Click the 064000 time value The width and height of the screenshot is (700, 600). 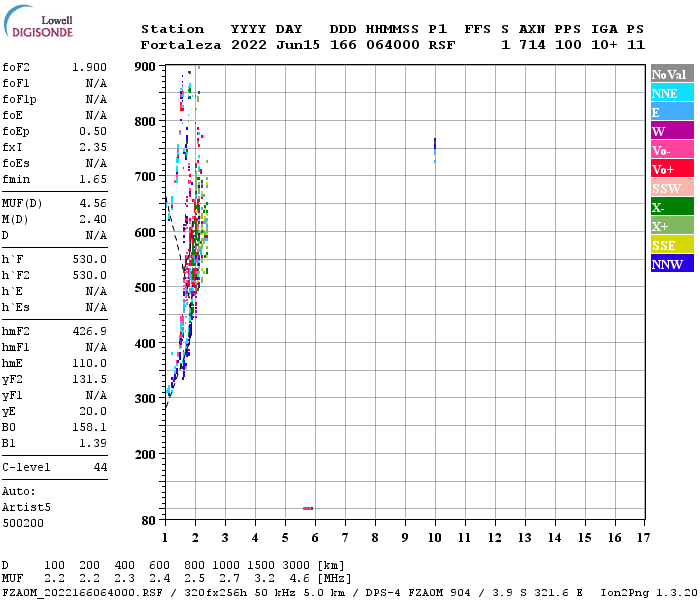pos(392,45)
